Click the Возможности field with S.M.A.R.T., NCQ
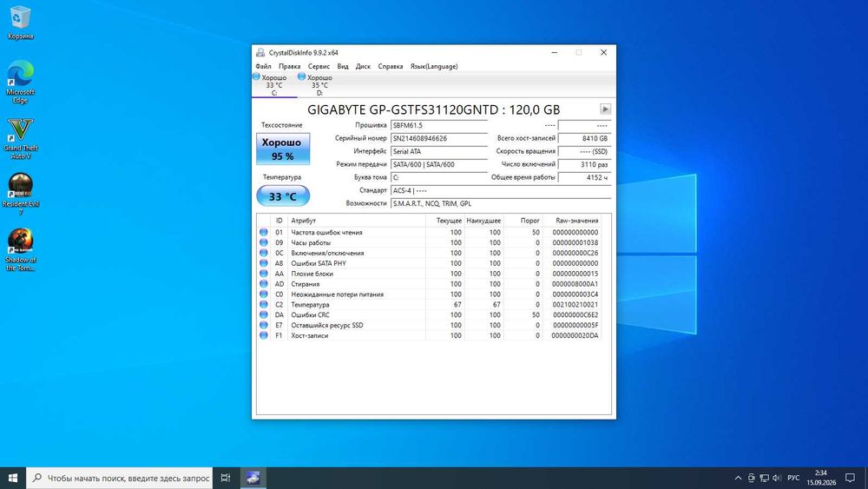Image resolution: width=868 pixels, height=489 pixels. coord(501,203)
